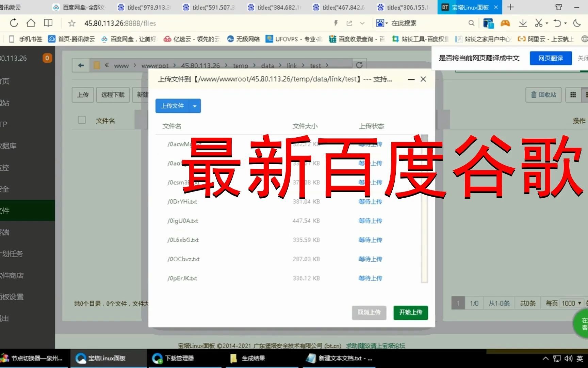This screenshot has width=588, height=368.
Task: Refresh the file list with path bar reload icon
Action: 359,65
